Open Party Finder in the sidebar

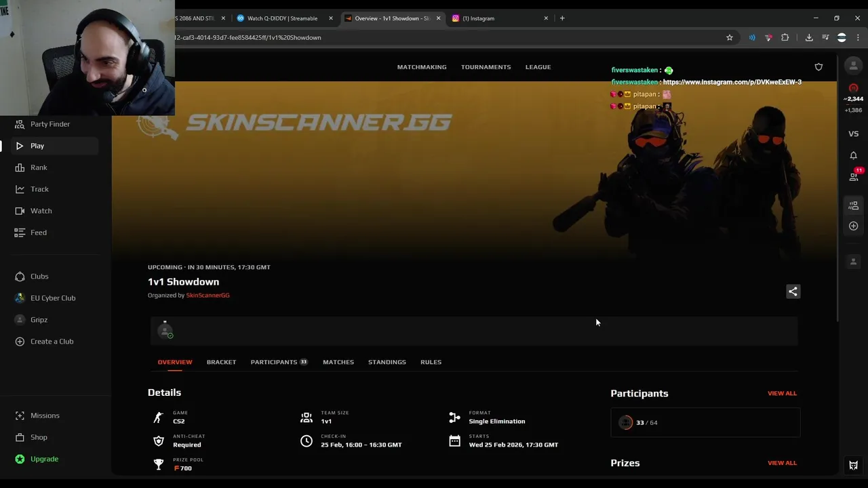(50, 124)
